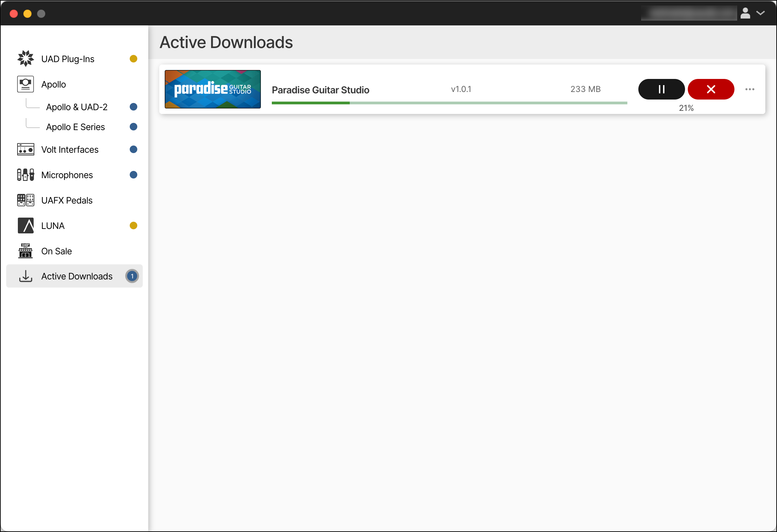Select the Microphones sidebar icon
Screen dimensions: 777x532
(25, 175)
